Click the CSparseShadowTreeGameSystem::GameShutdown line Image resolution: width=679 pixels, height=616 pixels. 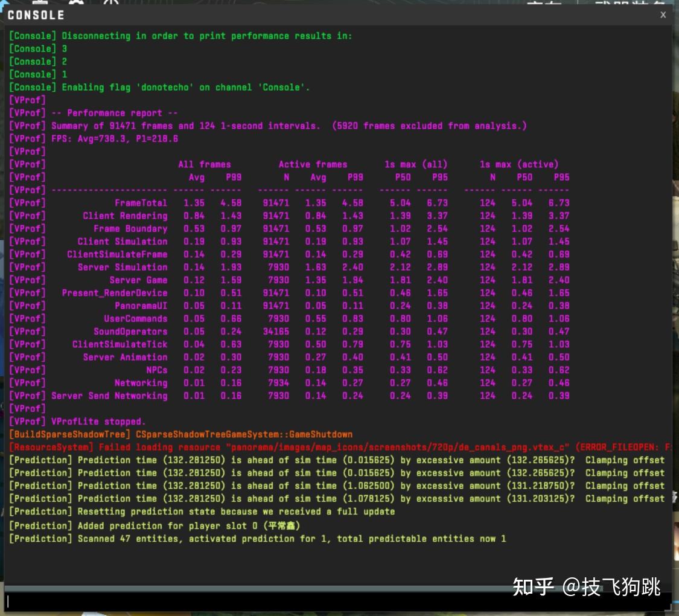tap(180, 434)
